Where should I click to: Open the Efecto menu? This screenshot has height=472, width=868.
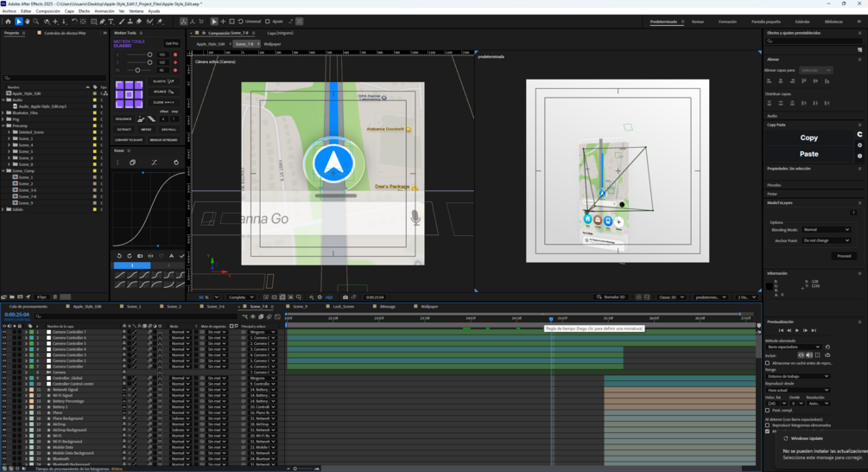(84, 11)
